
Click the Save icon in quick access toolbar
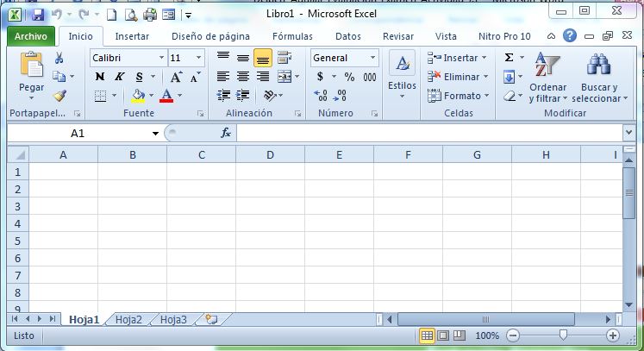pyautogui.click(x=38, y=16)
